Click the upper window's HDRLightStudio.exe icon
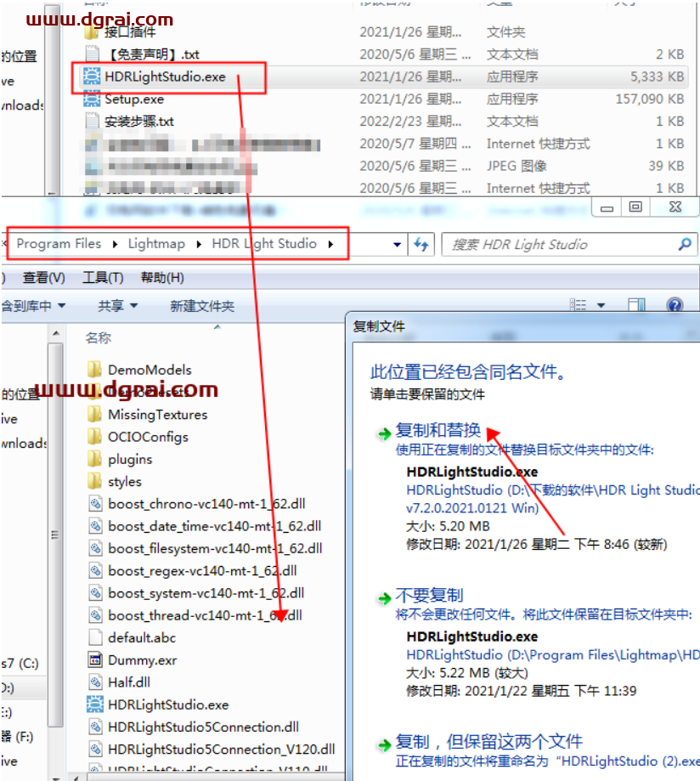The width and height of the screenshot is (700, 781). pos(92,76)
